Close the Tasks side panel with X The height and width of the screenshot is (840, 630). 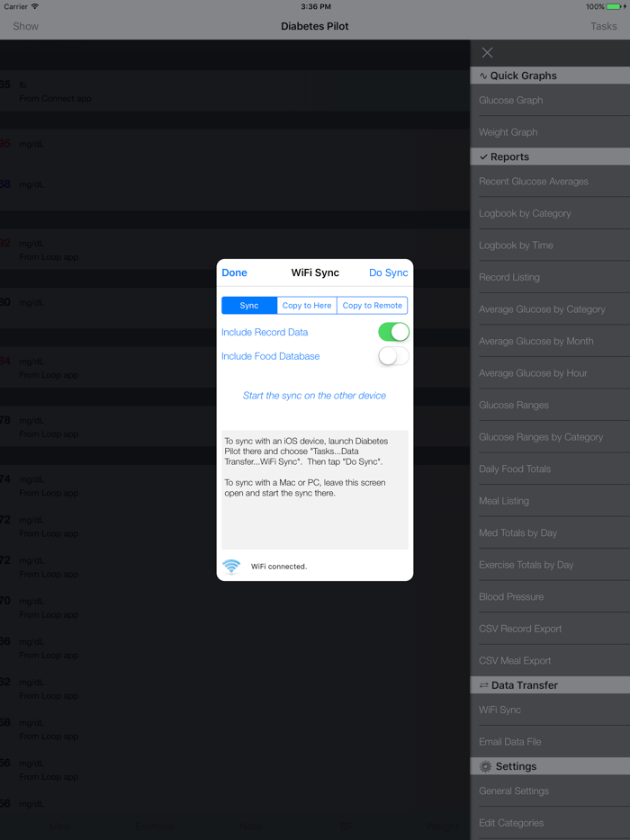(x=487, y=52)
